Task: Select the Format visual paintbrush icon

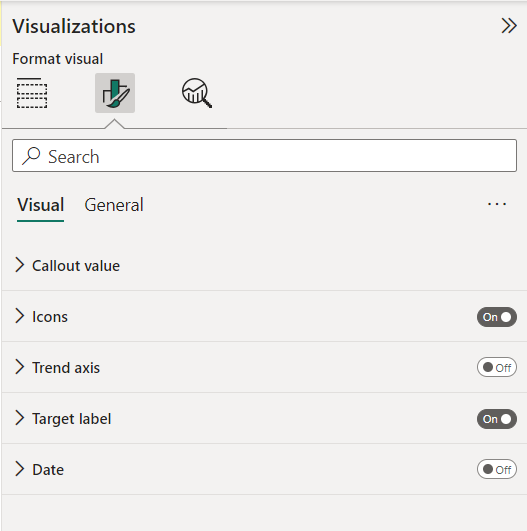Action: (115, 93)
